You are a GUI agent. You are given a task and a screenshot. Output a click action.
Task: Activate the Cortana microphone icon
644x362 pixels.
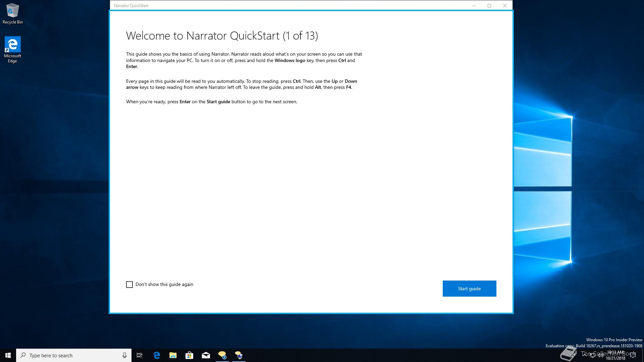pyautogui.click(x=124, y=355)
